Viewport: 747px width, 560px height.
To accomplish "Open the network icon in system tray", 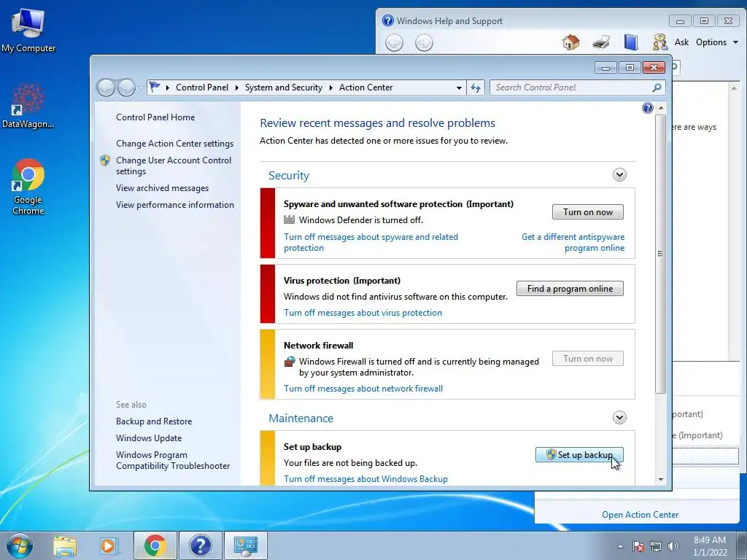I will [x=656, y=546].
